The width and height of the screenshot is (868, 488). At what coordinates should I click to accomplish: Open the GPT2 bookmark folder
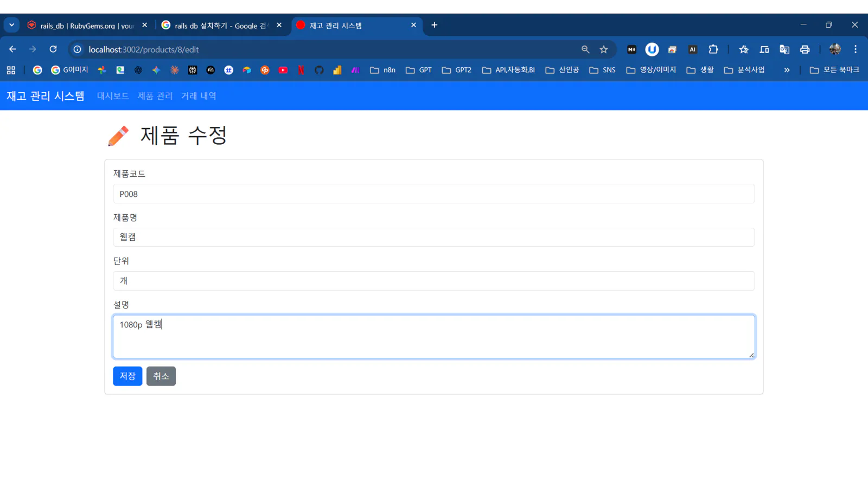click(456, 69)
